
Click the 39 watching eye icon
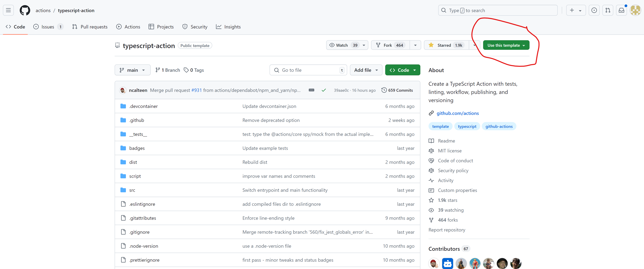pos(431,210)
